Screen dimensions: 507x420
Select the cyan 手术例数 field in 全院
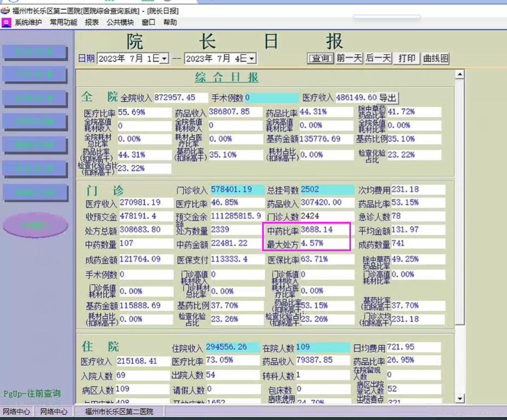[271, 97]
